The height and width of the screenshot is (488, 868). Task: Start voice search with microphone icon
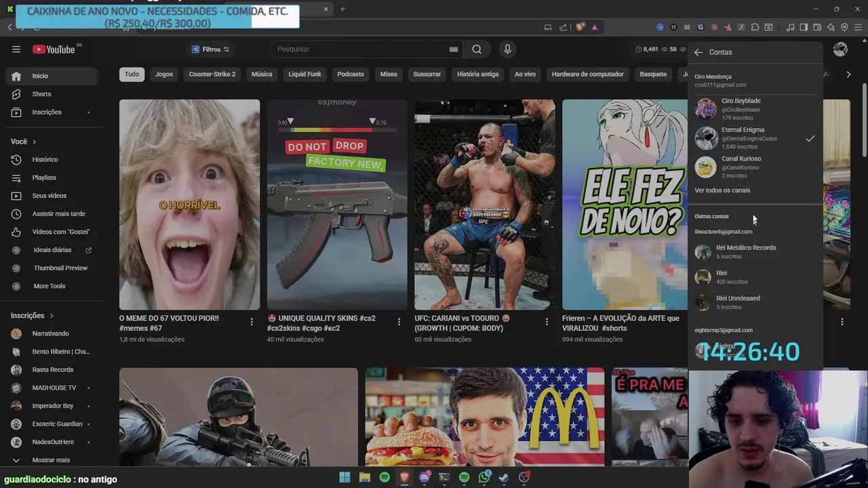(507, 49)
